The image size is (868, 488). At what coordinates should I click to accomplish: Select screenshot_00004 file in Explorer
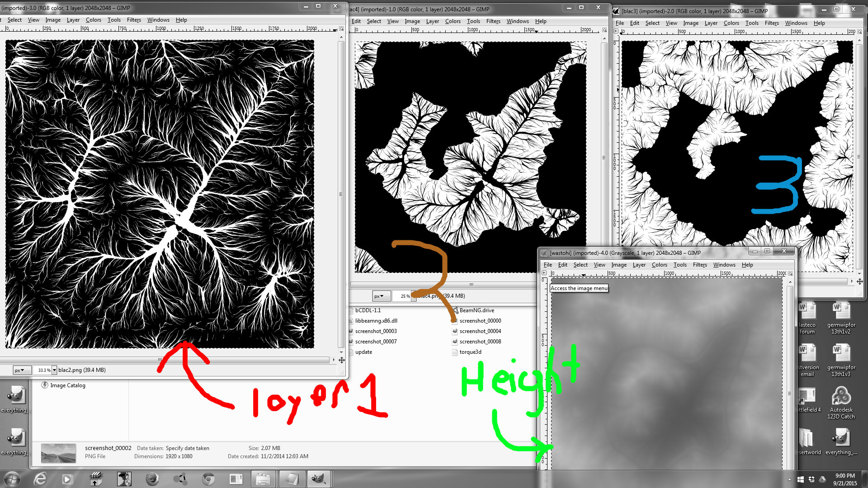[x=480, y=331]
